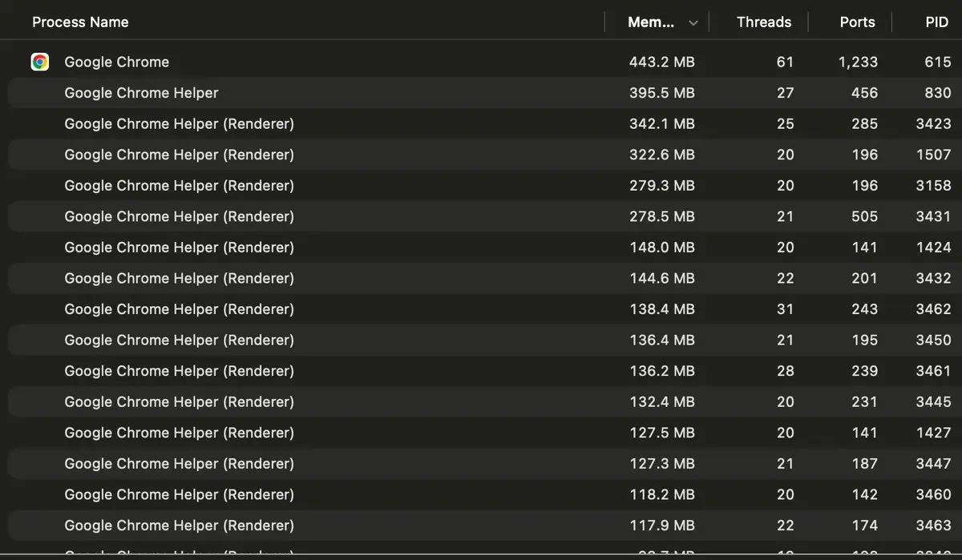Sort by the Ports column header
The image size is (962, 560).
pyautogui.click(x=857, y=22)
